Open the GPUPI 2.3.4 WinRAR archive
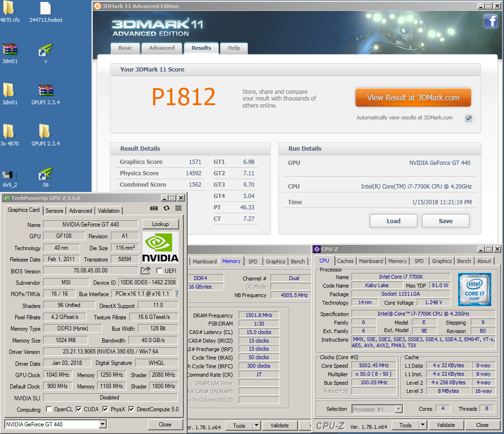The image size is (504, 434). tap(45, 94)
